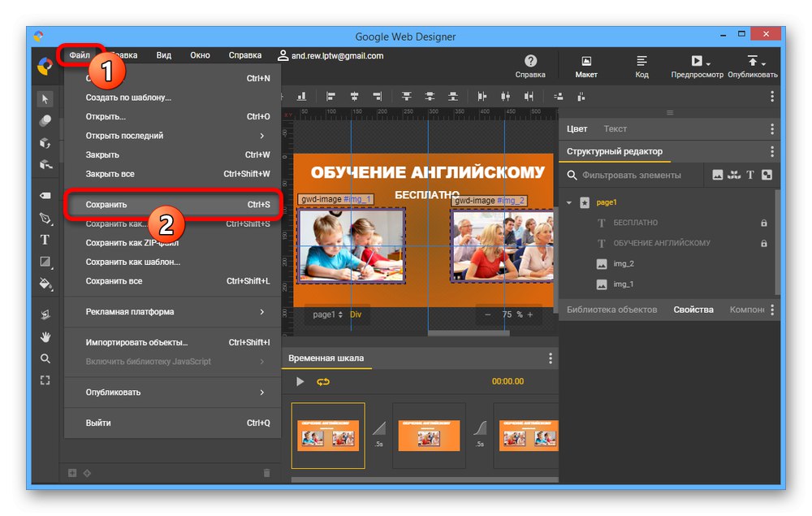Toggle lock on БЕСПЛАТНО layer
The height and width of the screenshot is (516, 812).
point(763,223)
